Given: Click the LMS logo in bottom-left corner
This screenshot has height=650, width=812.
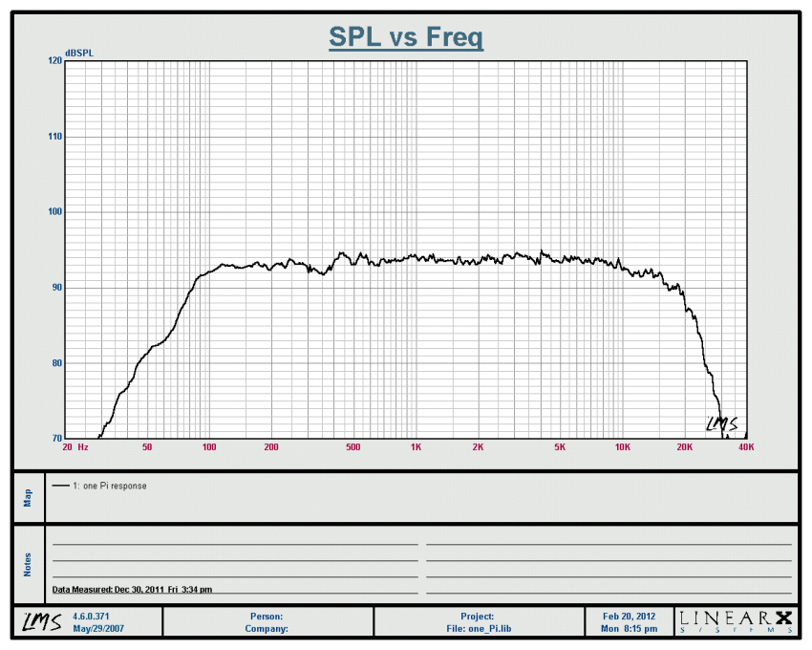Looking at the screenshot, I should (42, 622).
